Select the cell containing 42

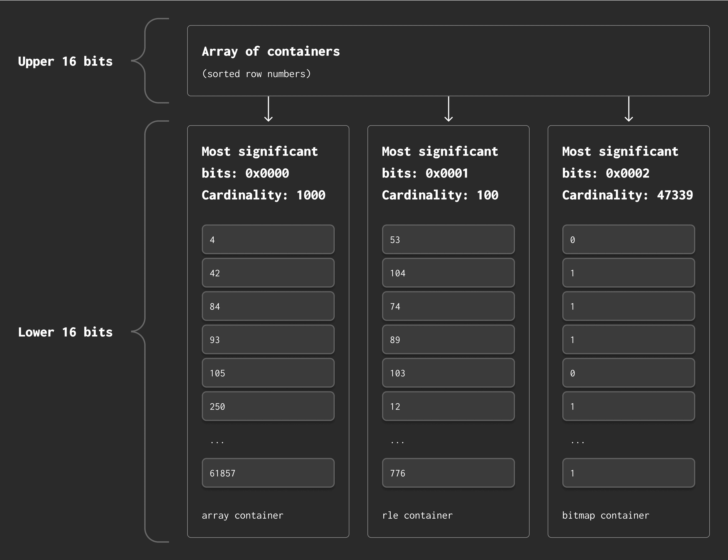click(x=268, y=273)
